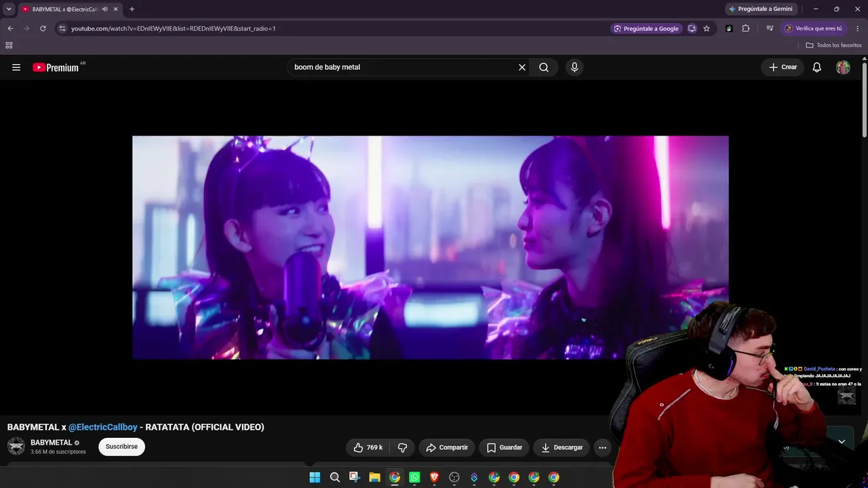Open the media controls toolbar icon
This screenshot has height=488, width=868.
(x=770, y=28)
